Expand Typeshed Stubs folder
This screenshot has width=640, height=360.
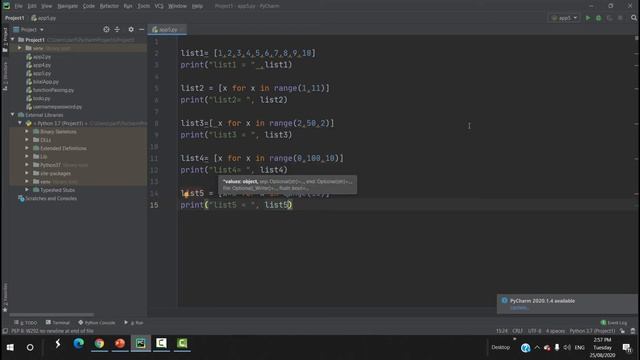pos(27,190)
